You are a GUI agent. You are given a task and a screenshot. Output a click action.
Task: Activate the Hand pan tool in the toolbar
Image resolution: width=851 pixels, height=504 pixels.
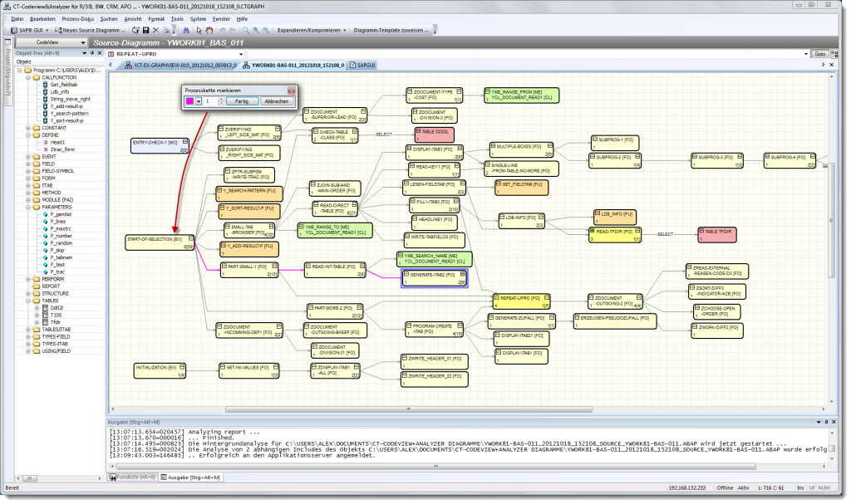(x=209, y=29)
